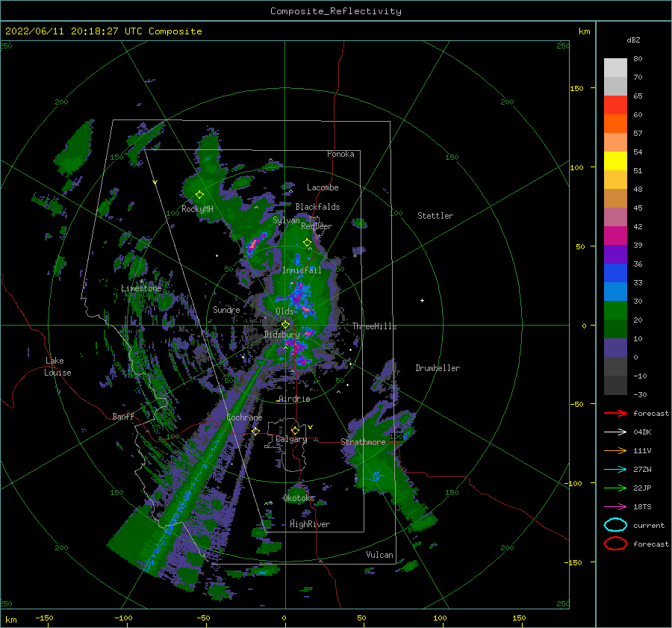The width and height of the screenshot is (672, 628).
Task: Click the yellow radar site marker near Olds
Action: click(285, 325)
